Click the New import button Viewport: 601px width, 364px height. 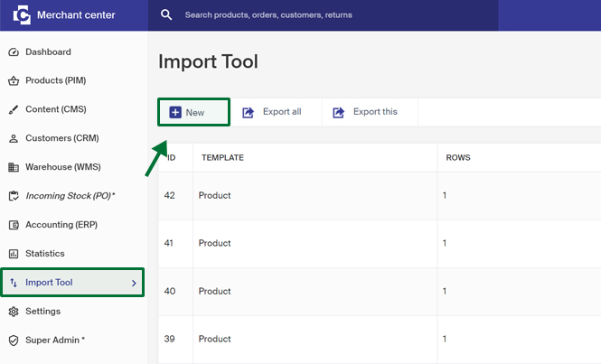[194, 112]
